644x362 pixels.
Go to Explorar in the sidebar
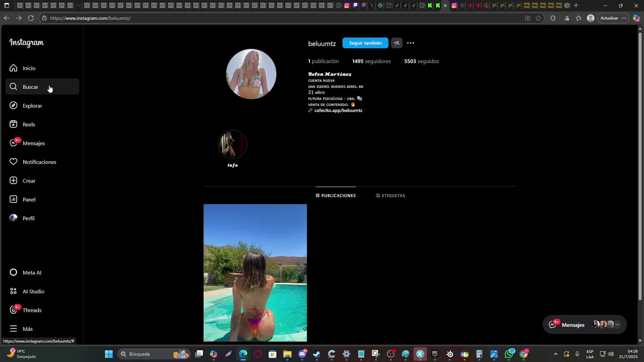click(x=42, y=106)
